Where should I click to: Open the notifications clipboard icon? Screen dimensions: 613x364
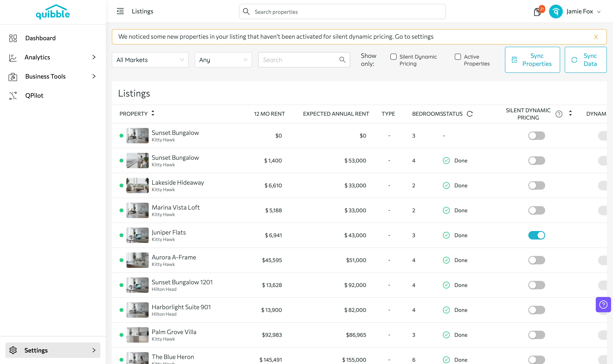coord(537,12)
